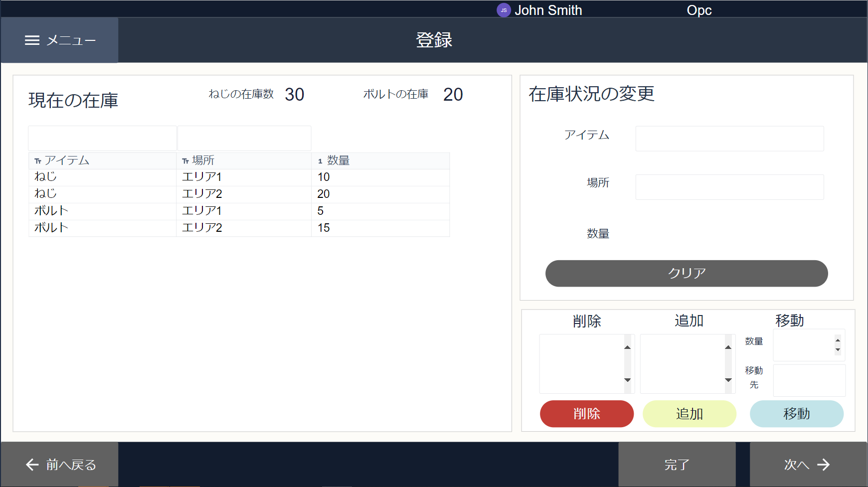Click the John Smith JS avatar icon
868x487 pixels.
coord(504,10)
